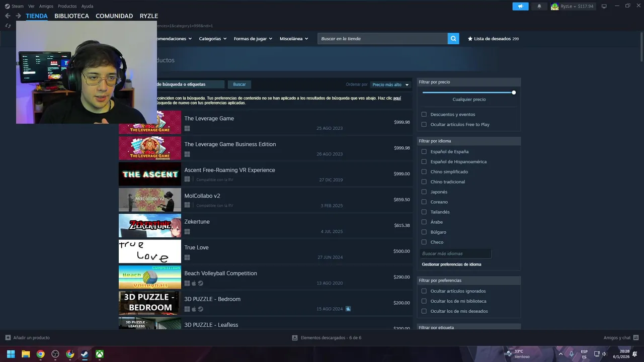The image size is (644, 362).
Task: Expand the Miscelánea dropdown
Action: (294, 39)
